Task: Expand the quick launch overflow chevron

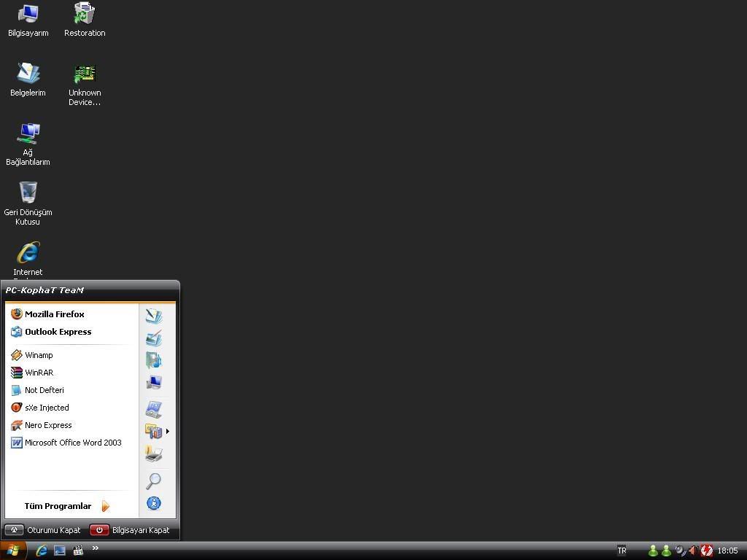Action: click(96, 548)
